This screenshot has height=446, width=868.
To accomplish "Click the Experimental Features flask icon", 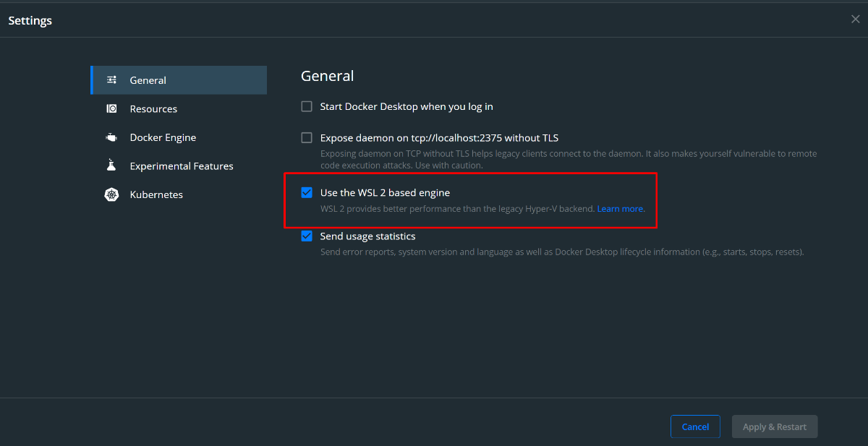I will tap(111, 166).
